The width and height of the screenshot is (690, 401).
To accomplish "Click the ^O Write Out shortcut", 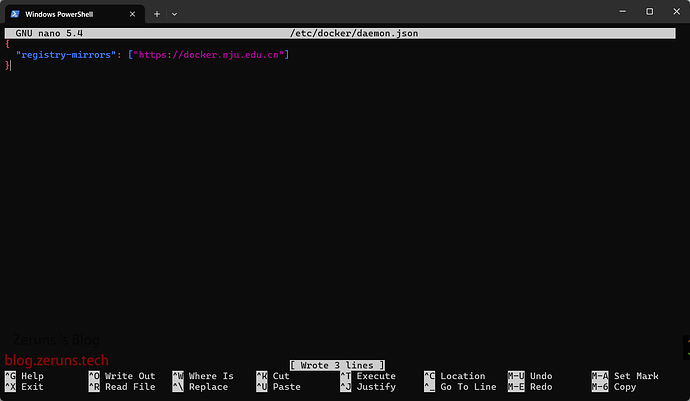I will (x=122, y=376).
